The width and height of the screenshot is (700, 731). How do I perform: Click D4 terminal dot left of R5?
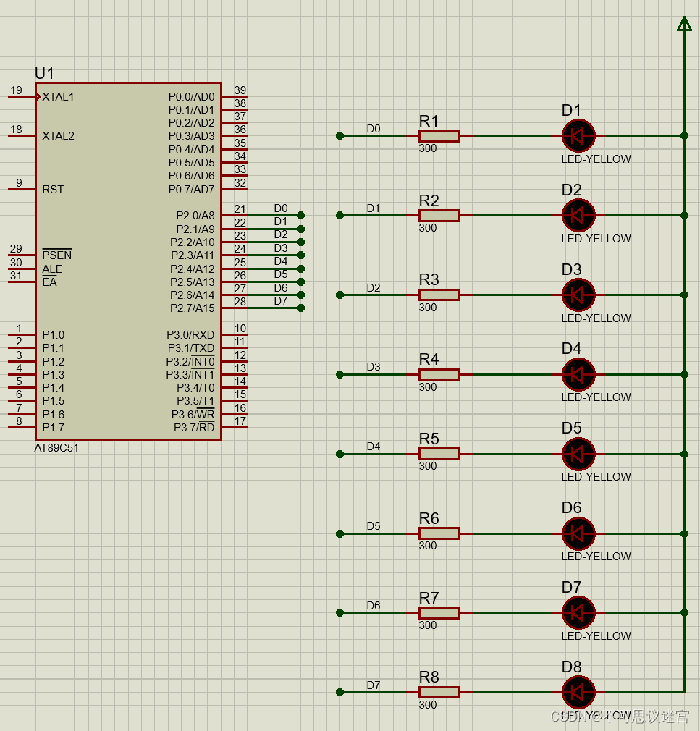tap(340, 454)
